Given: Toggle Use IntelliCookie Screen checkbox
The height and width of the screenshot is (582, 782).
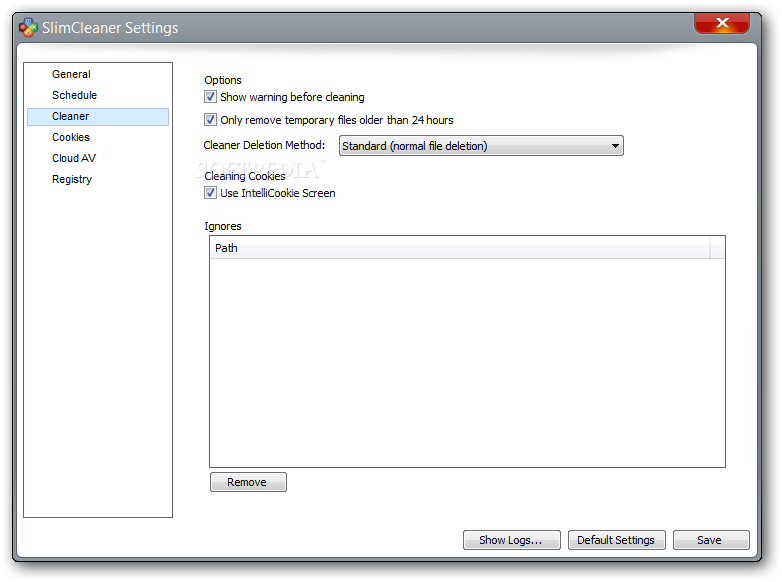Looking at the screenshot, I should click(x=210, y=193).
